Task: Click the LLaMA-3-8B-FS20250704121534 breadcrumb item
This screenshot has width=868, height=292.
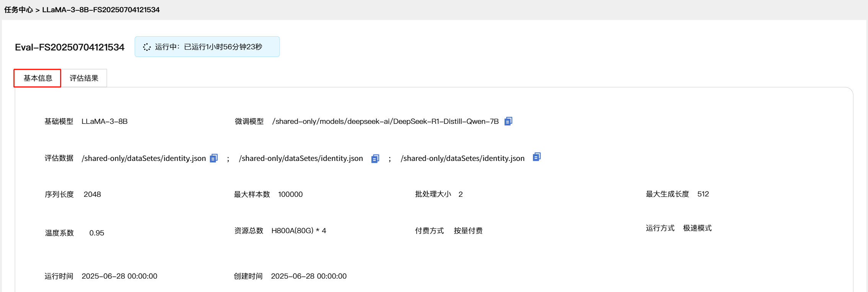Action: (101, 10)
